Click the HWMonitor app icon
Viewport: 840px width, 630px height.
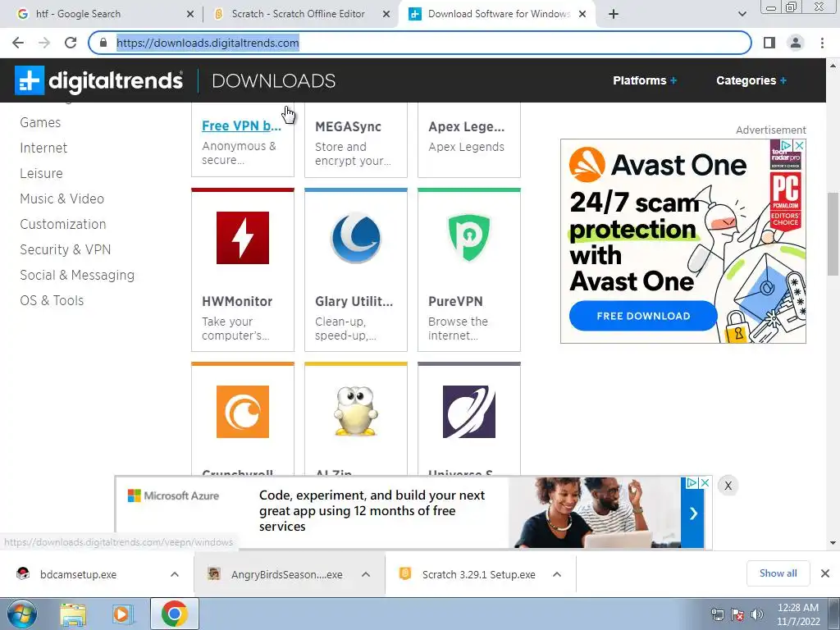click(x=243, y=238)
